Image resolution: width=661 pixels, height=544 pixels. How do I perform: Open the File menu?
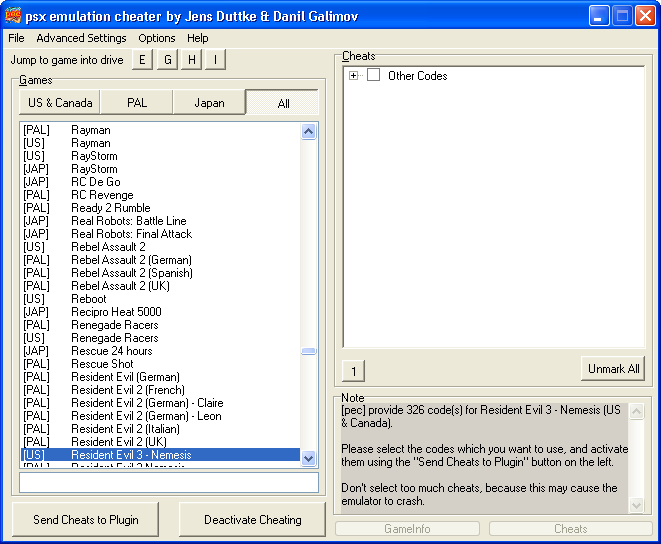[16, 38]
